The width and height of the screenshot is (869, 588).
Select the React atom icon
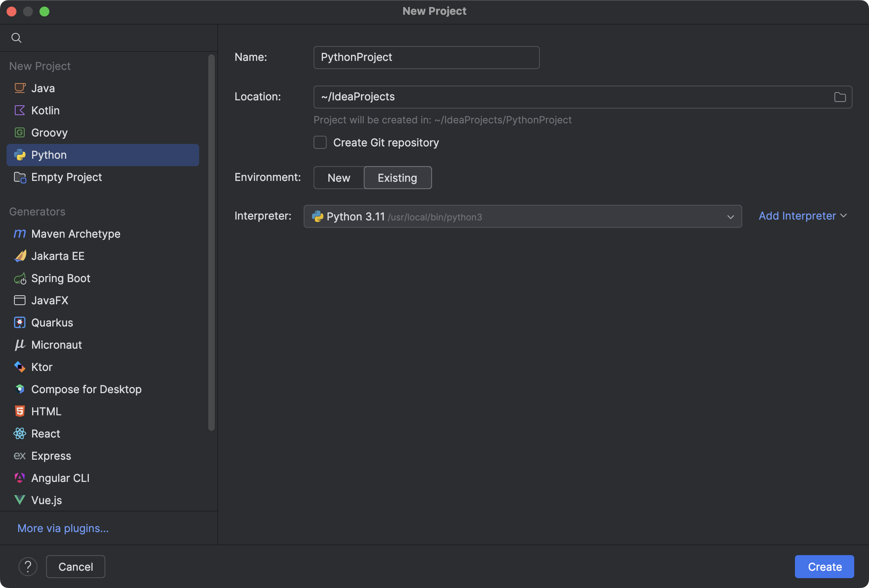[19, 433]
